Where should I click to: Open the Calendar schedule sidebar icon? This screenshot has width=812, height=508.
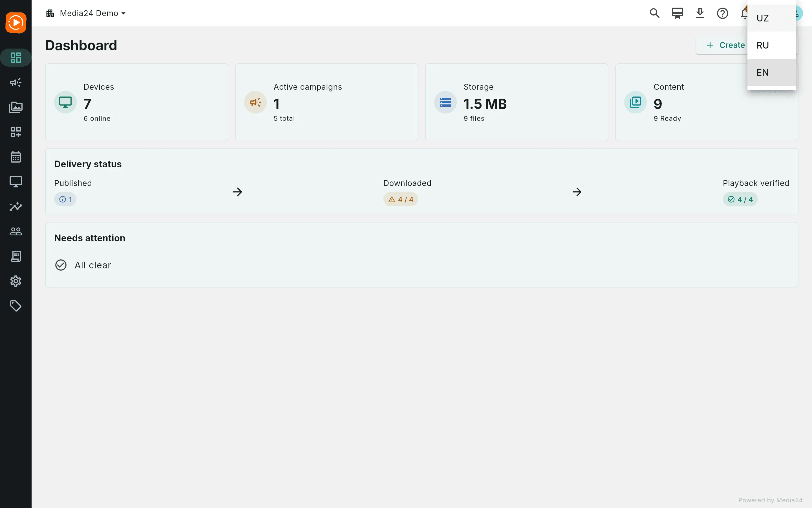pos(16,157)
